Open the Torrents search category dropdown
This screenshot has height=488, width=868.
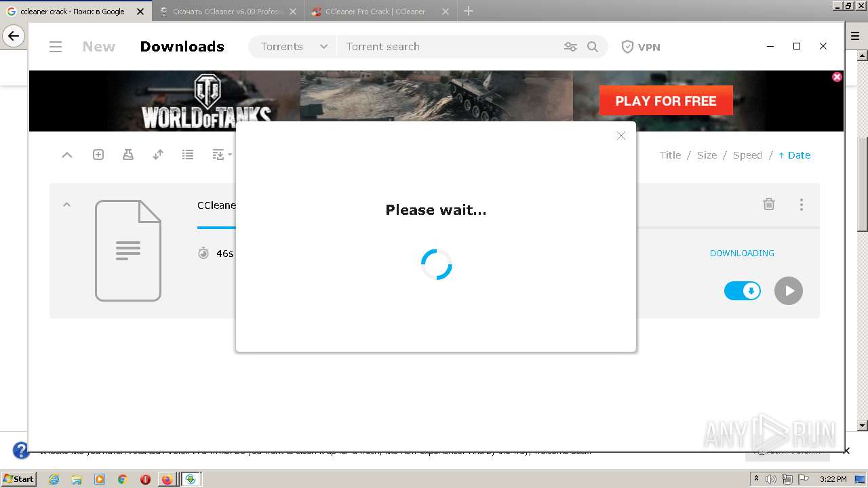(293, 47)
